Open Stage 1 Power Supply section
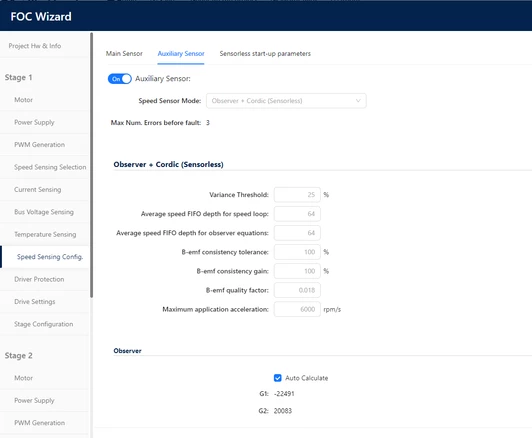This screenshot has width=532, height=438. coord(34,122)
